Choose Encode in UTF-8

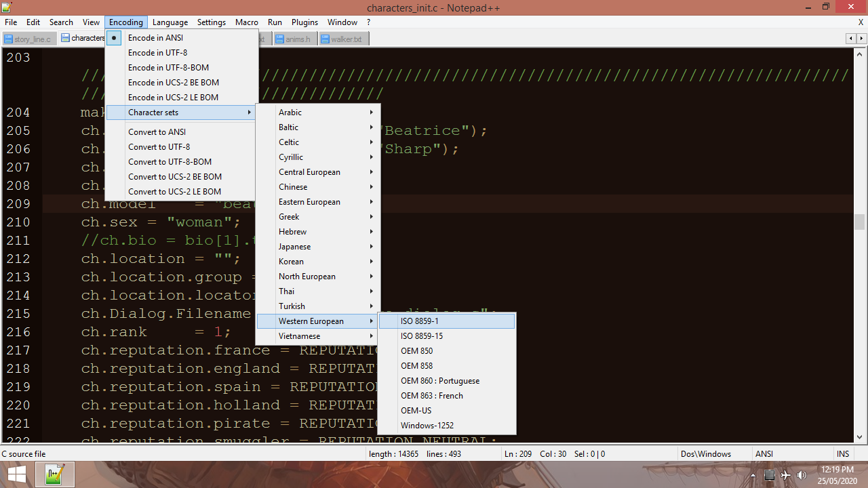pyautogui.click(x=182, y=53)
